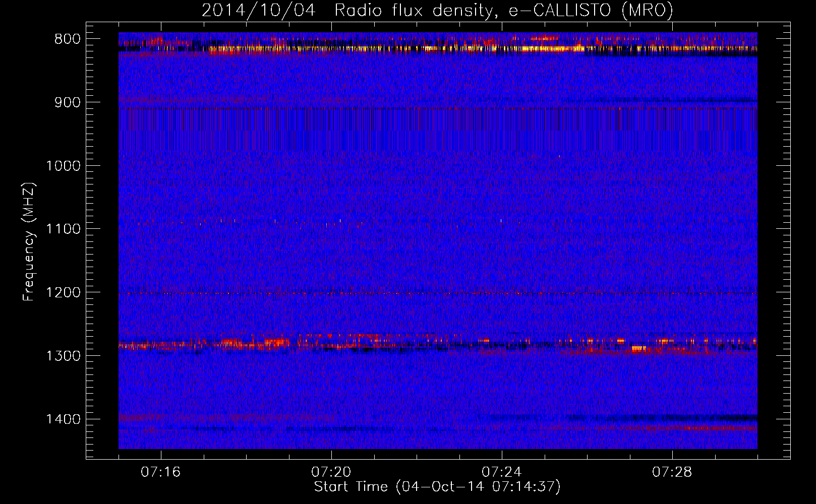Select the 900 frequency axis label

point(67,103)
